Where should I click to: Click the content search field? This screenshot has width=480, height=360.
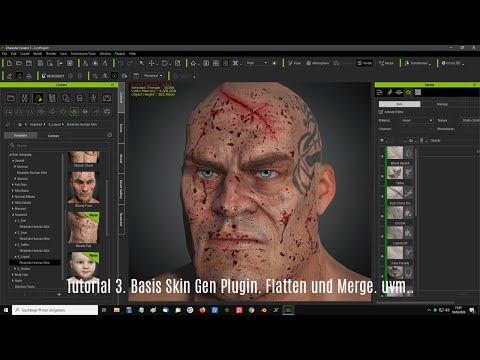pos(60,145)
